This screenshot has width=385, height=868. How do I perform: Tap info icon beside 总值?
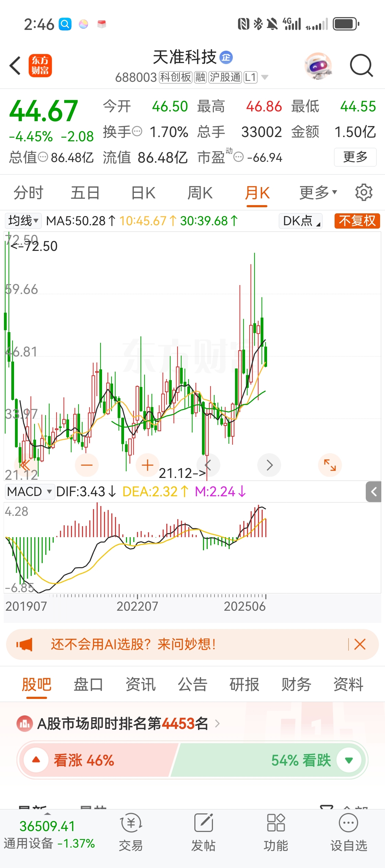point(43,157)
